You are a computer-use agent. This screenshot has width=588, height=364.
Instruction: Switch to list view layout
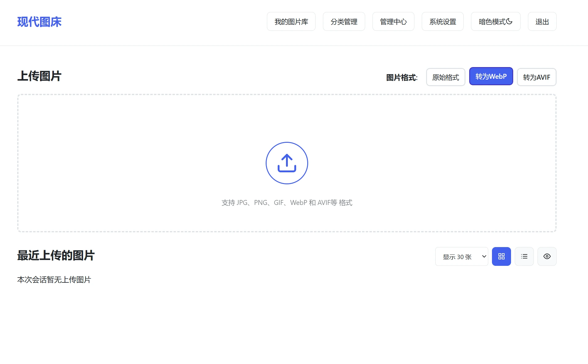click(x=524, y=256)
